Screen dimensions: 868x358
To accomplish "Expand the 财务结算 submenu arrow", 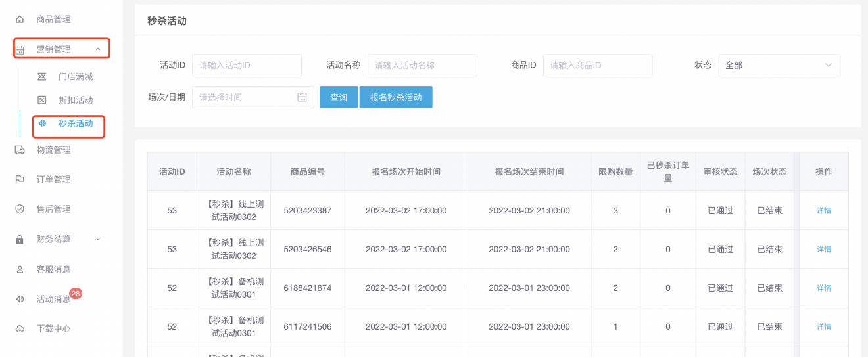I will pyautogui.click(x=98, y=239).
